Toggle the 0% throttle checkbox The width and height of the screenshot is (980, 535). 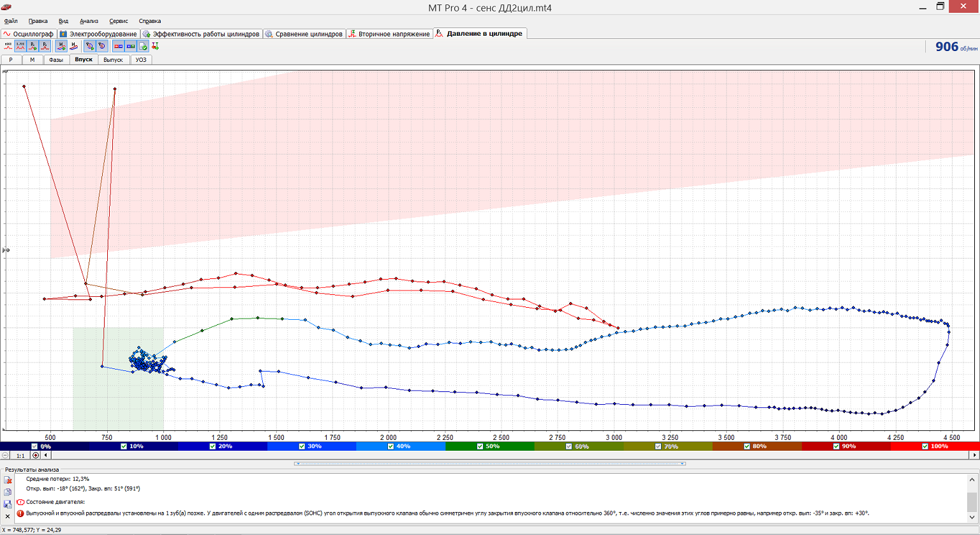point(34,446)
